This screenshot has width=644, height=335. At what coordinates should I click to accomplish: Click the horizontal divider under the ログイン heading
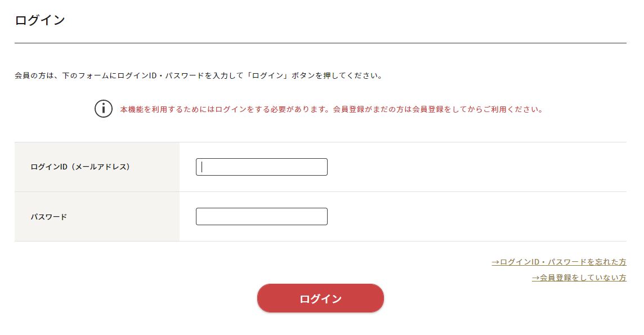[x=320, y=43]
